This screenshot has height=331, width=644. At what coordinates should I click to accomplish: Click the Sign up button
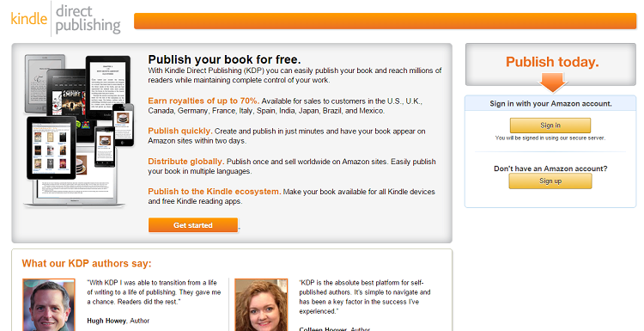550,181
